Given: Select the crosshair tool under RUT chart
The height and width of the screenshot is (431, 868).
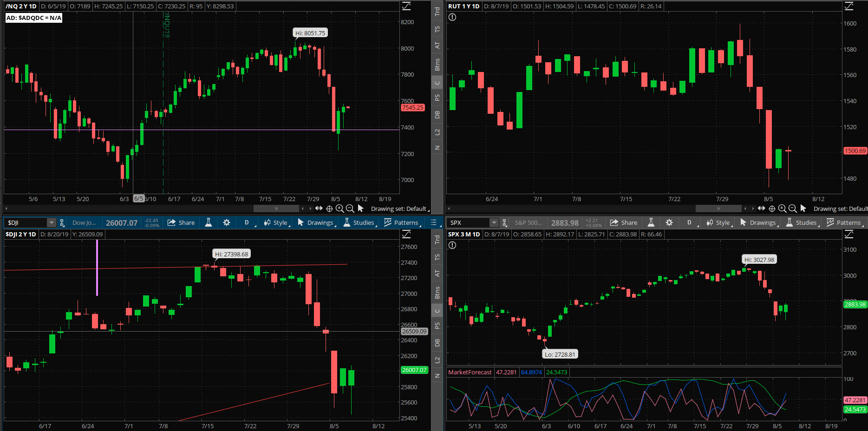Looking at the screenshot, I should tap(772, 209).
